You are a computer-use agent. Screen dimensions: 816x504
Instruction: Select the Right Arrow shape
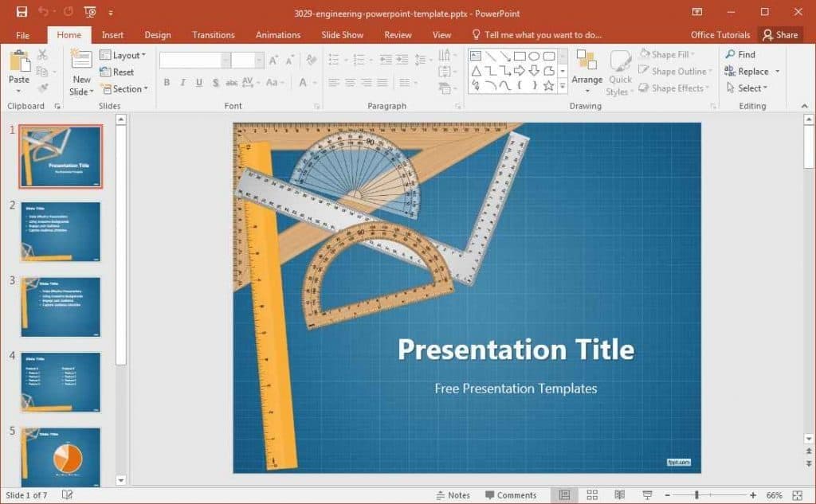click(x=520, y=71)
